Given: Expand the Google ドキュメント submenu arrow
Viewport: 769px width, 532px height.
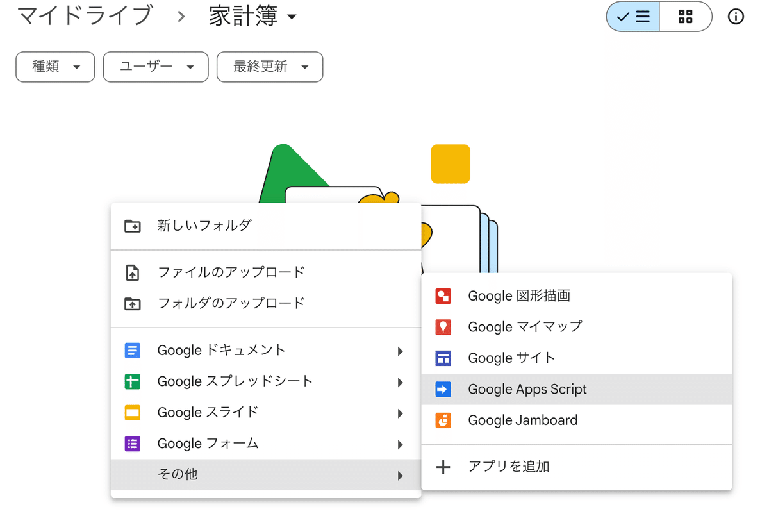Looking at the screenshot, I should (400, 351).
